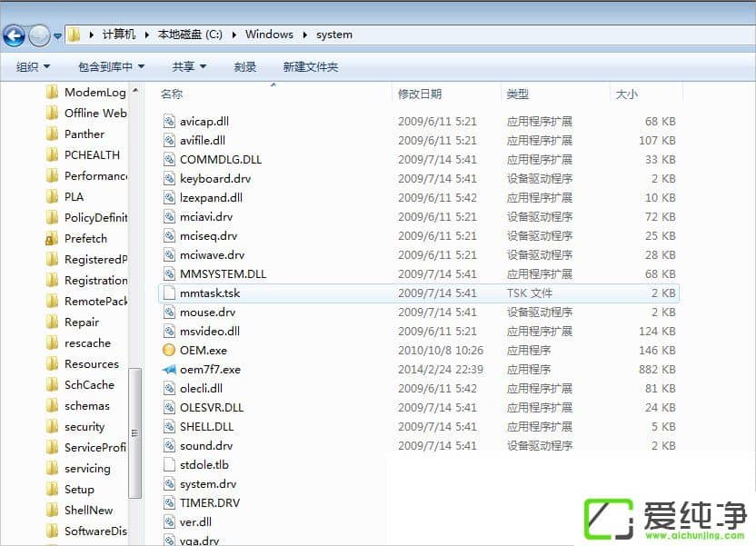Select the system.drv file icon

pos(169,484)
